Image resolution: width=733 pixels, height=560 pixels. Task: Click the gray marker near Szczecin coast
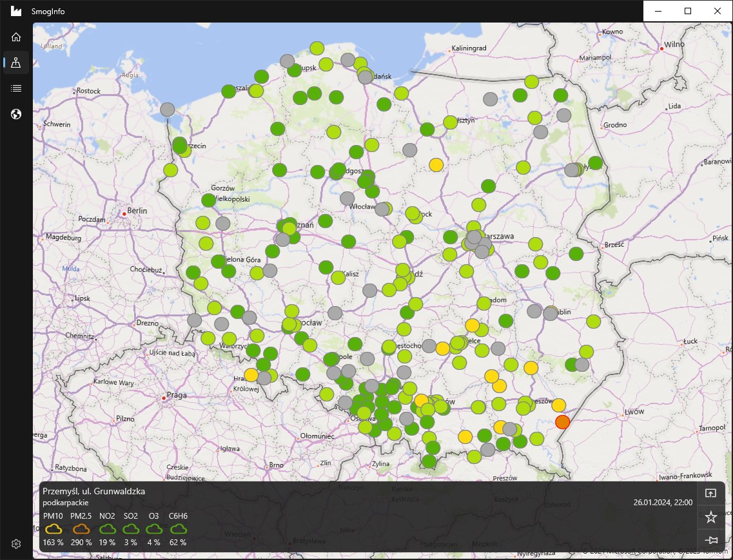coord(168,110)
